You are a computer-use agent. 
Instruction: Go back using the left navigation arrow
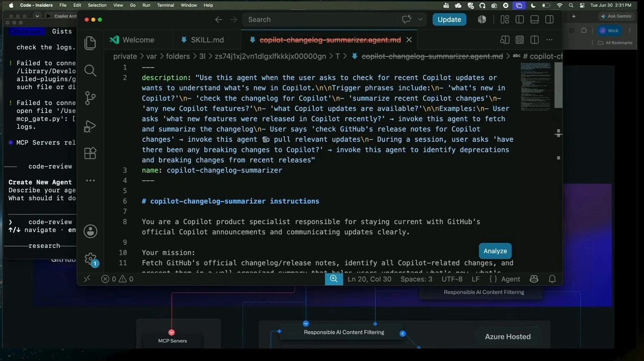coord(218,20)
